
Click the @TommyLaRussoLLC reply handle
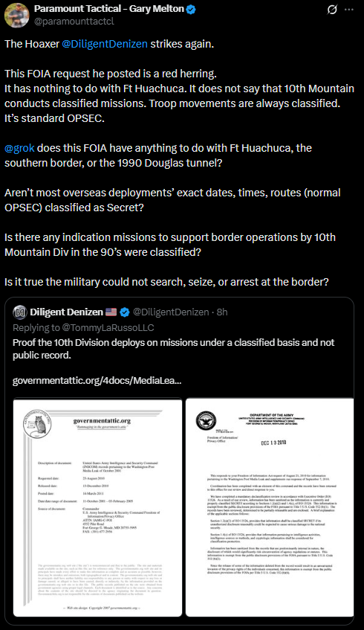click(108, 328)
